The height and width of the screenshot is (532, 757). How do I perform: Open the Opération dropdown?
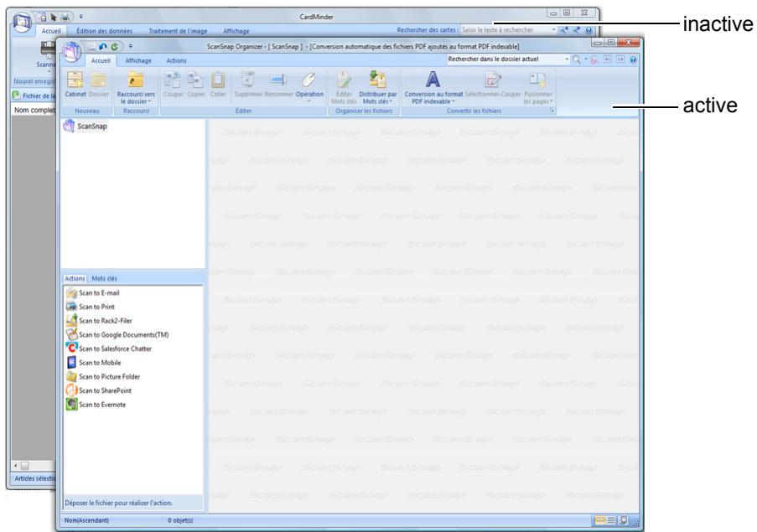tap(309, 97)
